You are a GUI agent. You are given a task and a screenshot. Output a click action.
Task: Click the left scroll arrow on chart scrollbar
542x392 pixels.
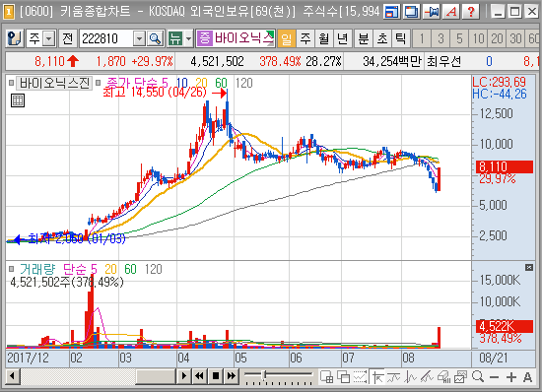tap(13, 376)
